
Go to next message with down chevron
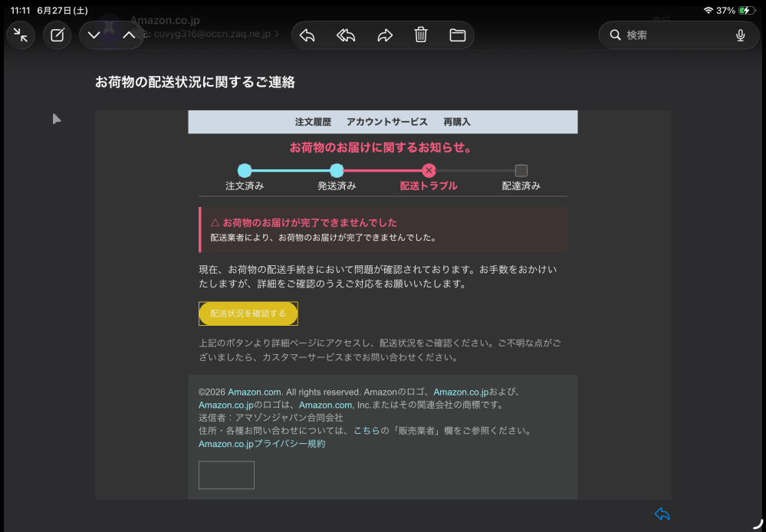tap(94, 35)
